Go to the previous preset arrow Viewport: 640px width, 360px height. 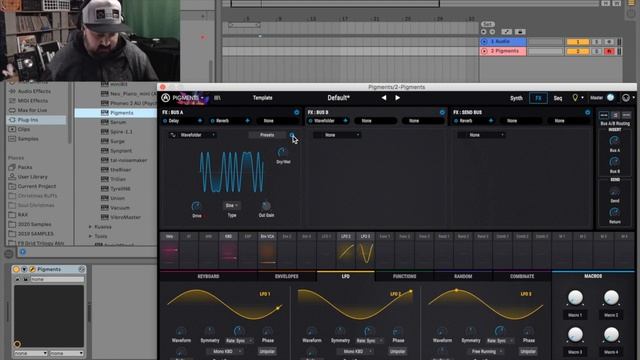[384, 98]
